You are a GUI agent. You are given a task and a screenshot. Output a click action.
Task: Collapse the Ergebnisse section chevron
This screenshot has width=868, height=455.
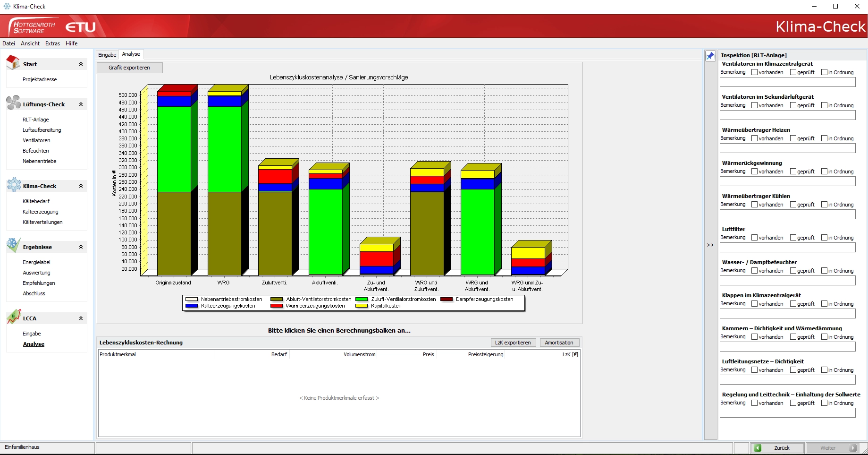tap(81, 247)
